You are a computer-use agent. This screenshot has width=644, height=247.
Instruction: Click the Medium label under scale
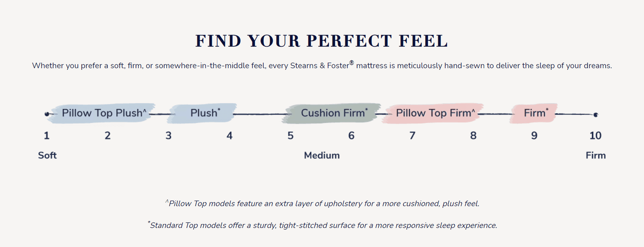[x=322, y=155]
